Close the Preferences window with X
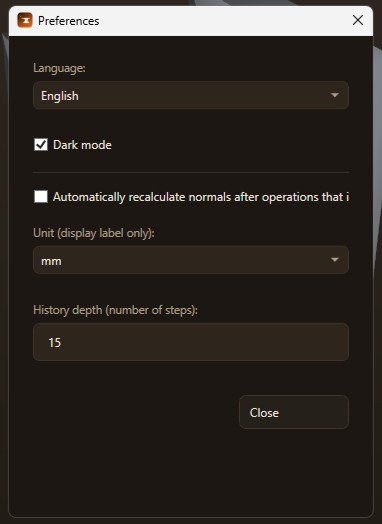The image size is (382, 524). click(x=358, y=20)
